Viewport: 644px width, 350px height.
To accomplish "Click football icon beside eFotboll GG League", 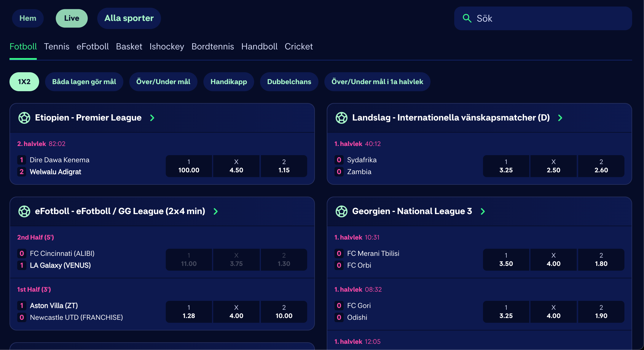I will 24,211.
